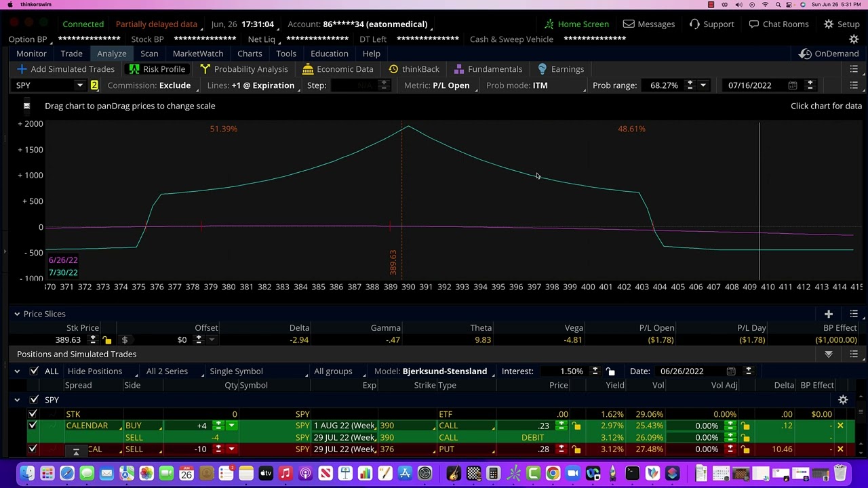Image resolution: width=868 pixels, height=488 pixels.
Task: Switch to Probability Analysis tab
Action: pyautogui.click(x=243, y=69)
